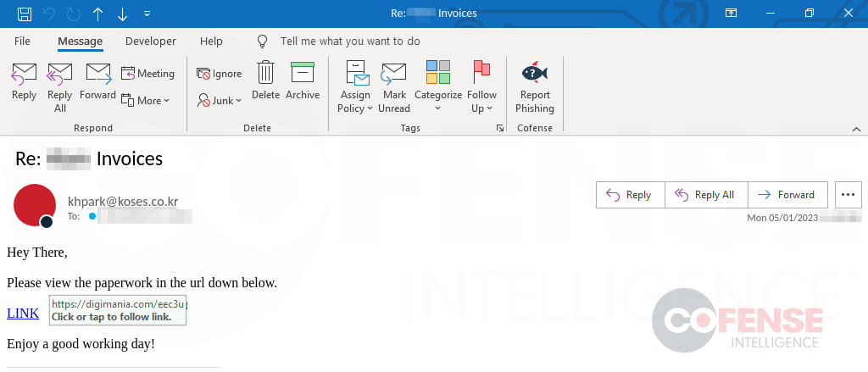Image resolution: width=868 pixels, height=372 pixels.
Task: Open the Junk dropdown
Action: coord(220,101)
